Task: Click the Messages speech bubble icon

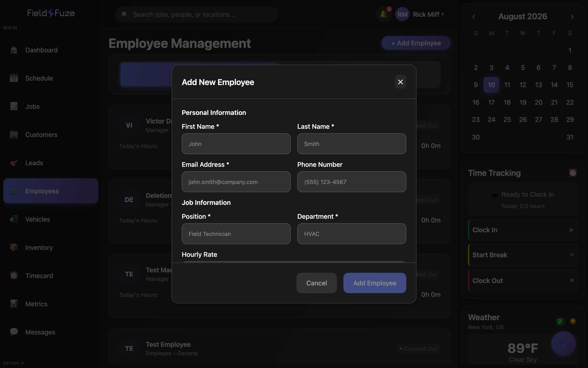Action: click(14, 332)
